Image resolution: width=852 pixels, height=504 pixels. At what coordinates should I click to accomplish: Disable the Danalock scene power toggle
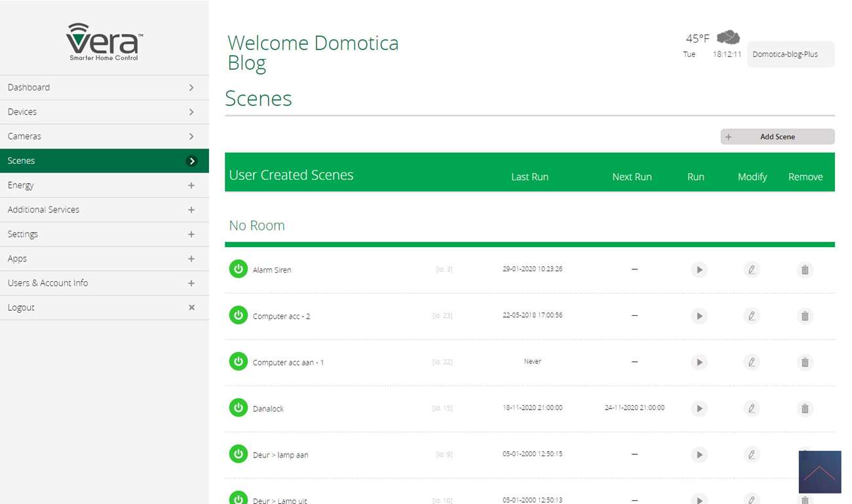pos(239,408)
